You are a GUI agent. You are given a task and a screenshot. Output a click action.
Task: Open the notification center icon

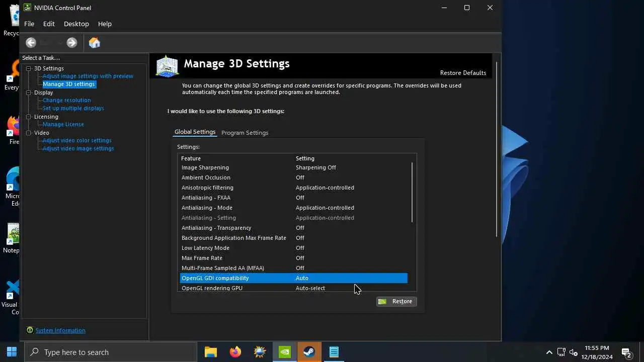pyautogui.click(x=626, y=352)
